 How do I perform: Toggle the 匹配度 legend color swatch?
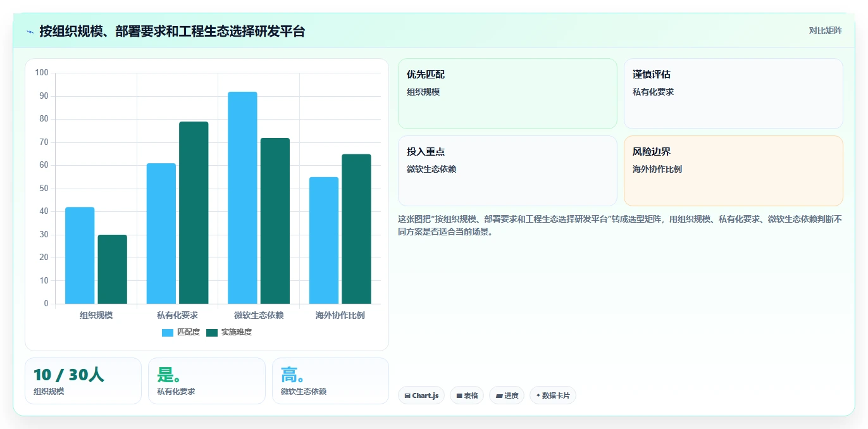click(168, 332)
